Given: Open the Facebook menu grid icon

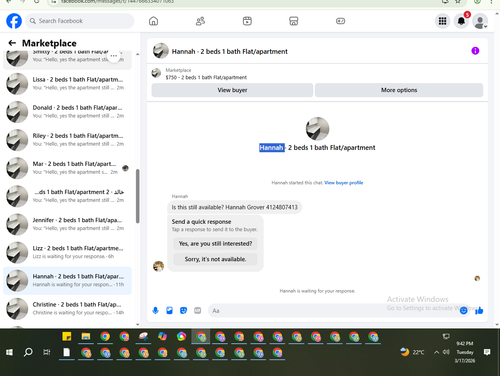Looking at the screenshot, I should [442, 21].
